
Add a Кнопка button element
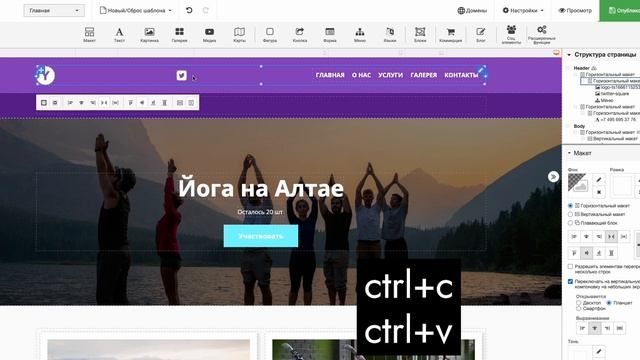(300, 35)
